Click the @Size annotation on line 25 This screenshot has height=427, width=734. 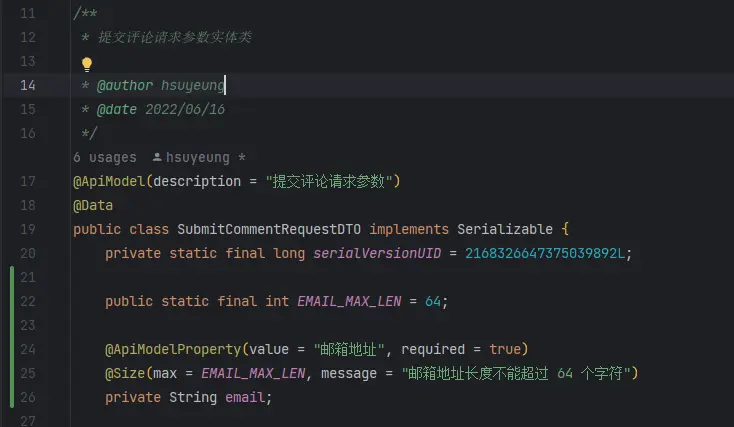point(125,373)
